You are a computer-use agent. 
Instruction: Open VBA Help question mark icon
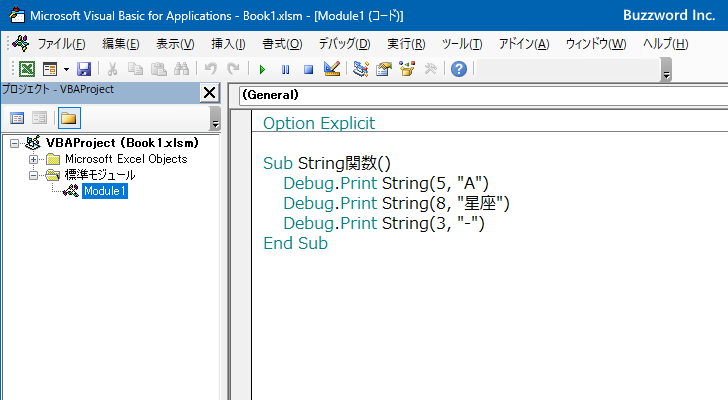(x=459, y=69)
